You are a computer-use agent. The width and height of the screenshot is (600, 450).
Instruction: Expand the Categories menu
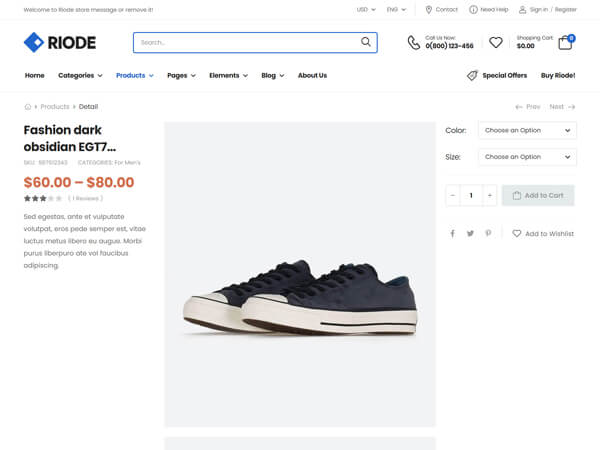point(80,75)
